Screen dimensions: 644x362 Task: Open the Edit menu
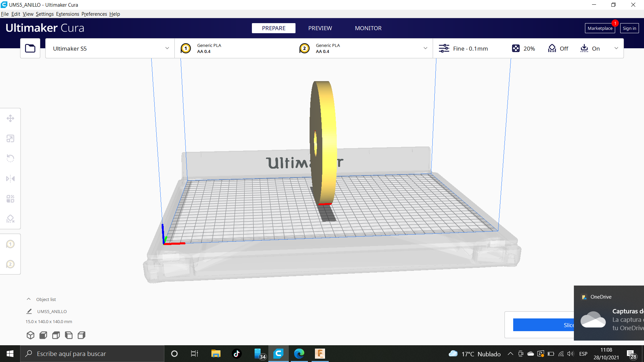[x=16, y=14]
